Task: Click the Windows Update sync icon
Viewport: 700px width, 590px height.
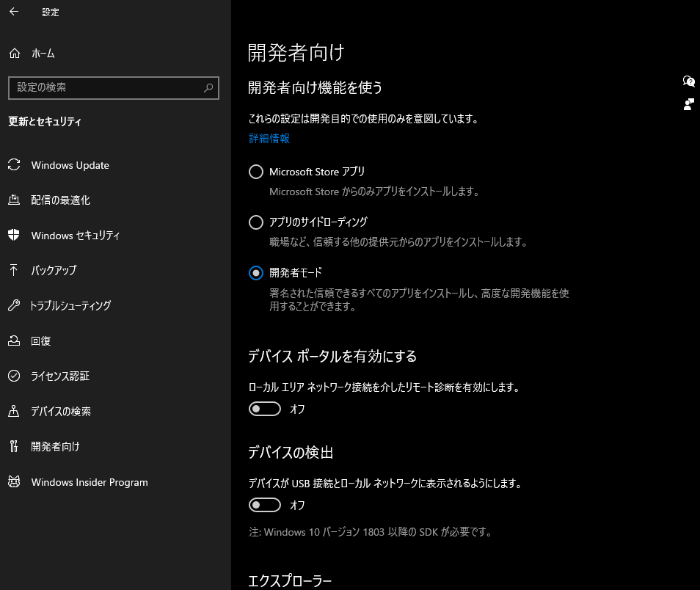Action: click(14, 165)
